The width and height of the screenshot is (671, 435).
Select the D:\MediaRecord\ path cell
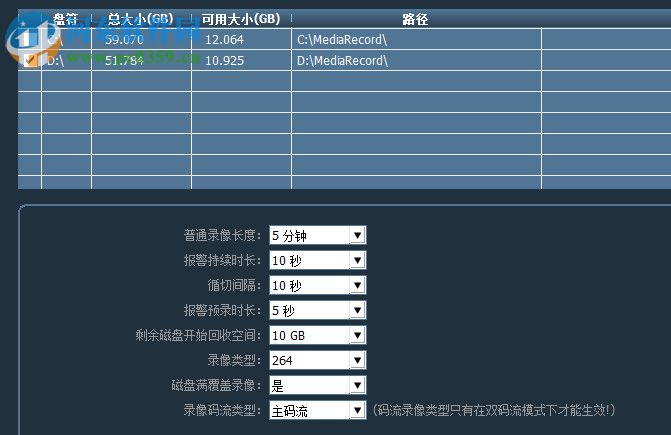pos(416,60)
